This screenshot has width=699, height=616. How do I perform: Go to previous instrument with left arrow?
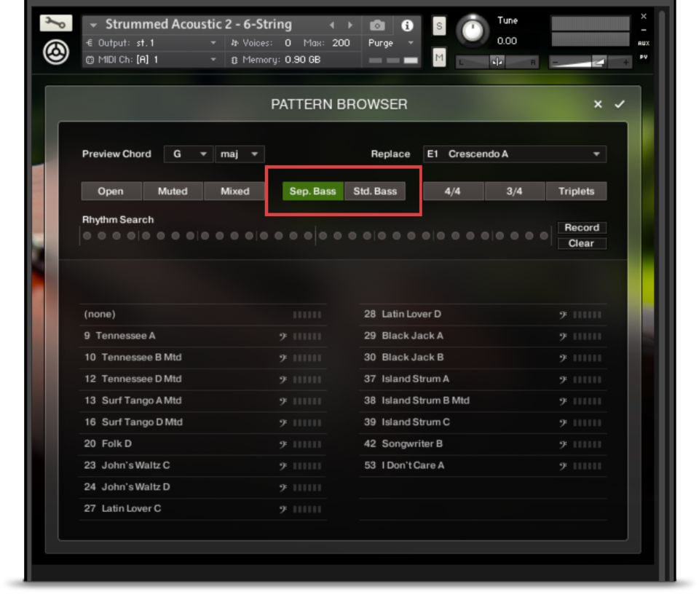pos(332,25)
